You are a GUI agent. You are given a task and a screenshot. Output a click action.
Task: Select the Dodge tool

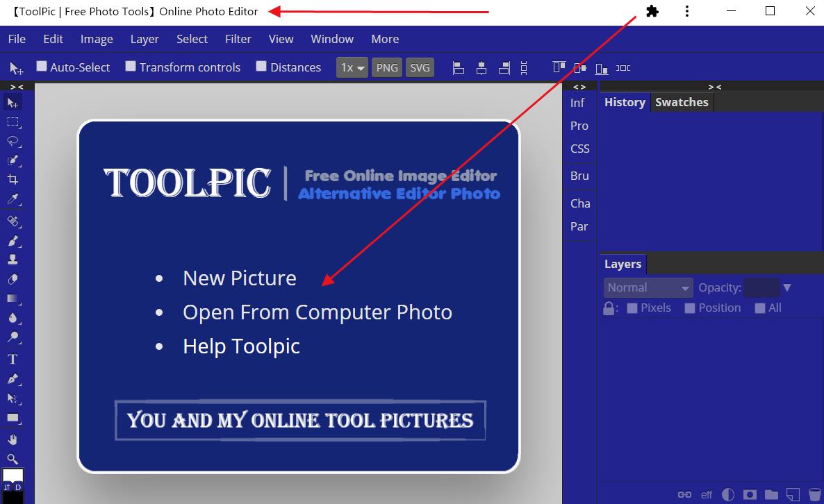(x=13, y=337)
